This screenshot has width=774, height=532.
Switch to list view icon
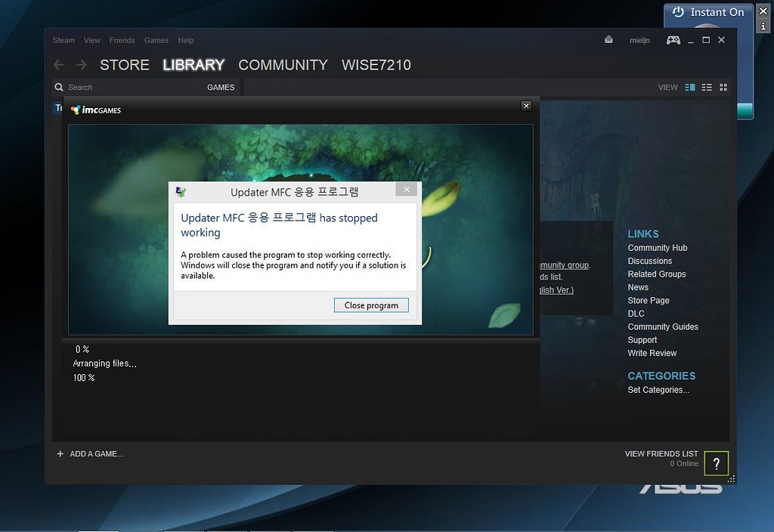point(707,88)
